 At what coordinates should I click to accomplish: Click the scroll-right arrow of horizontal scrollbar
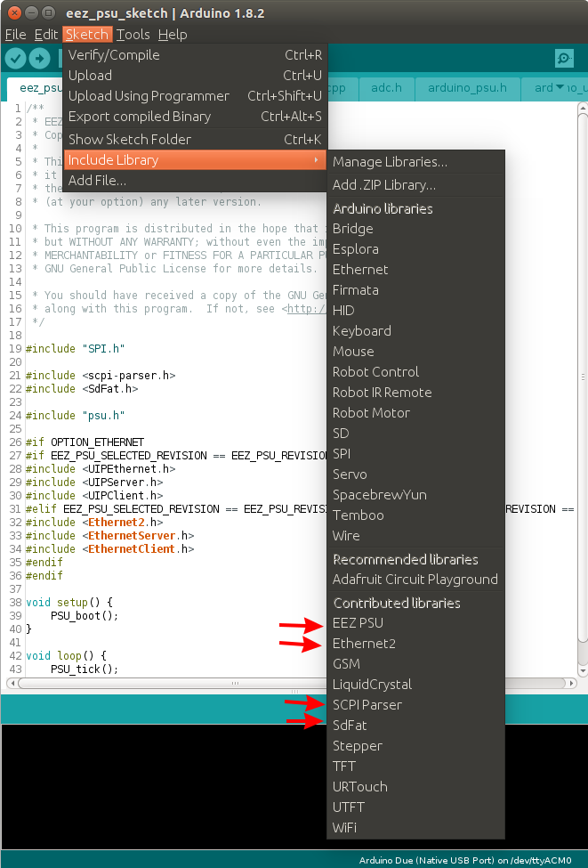tap(572, 683)
